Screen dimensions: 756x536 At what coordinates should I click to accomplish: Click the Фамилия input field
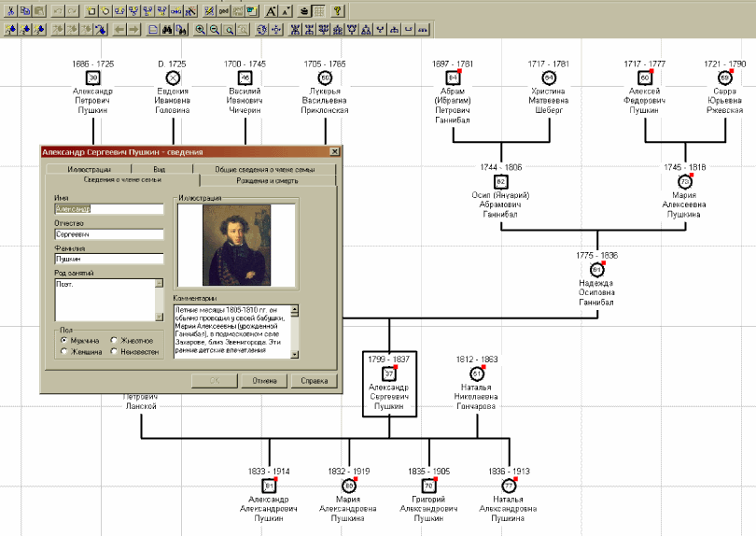click(109, 259)
